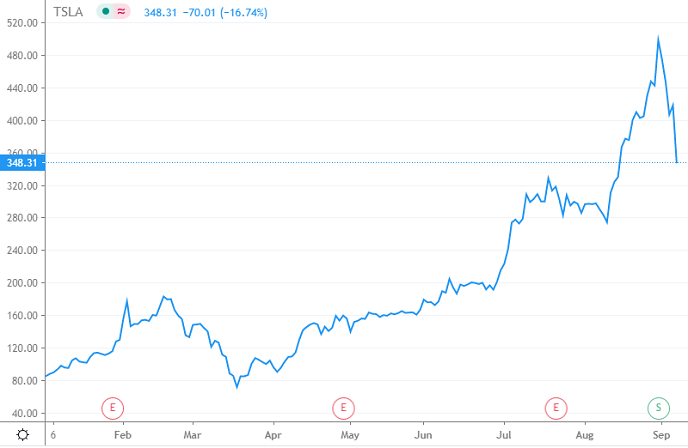Click the 480.00 price axis label
Screen dimensions: 688x448
pos(22,55)
